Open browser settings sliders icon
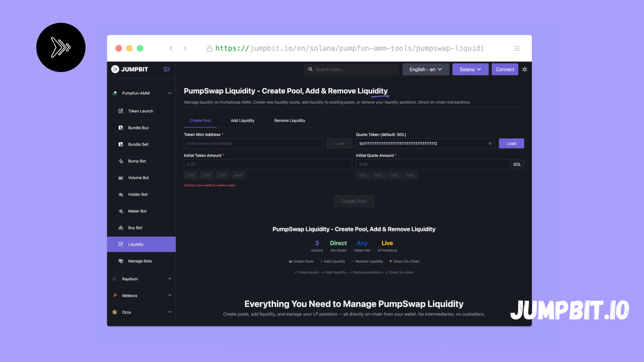Image resolution: width=644 pixels, height=362 pixels. 517,48
